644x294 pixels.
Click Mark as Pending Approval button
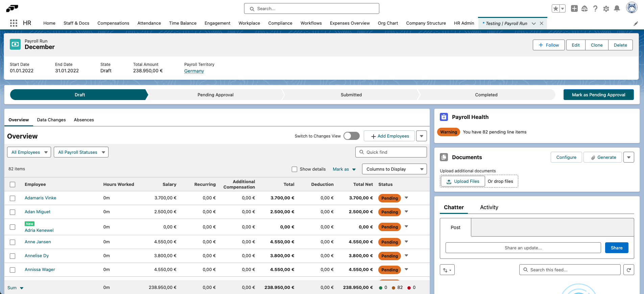[598, 95]
